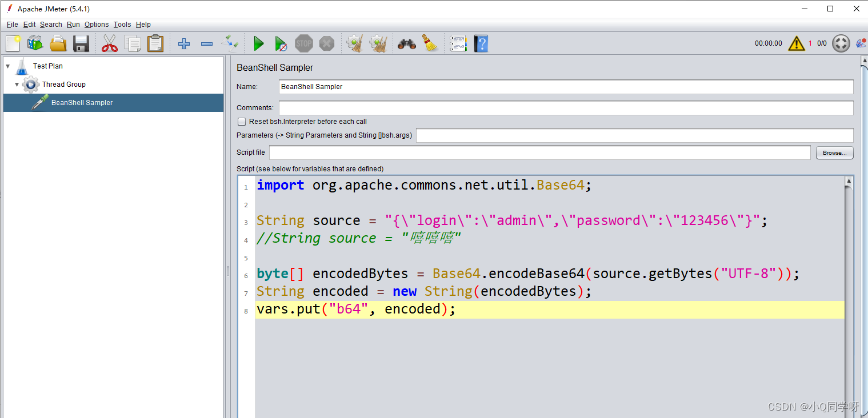Image resolution: width=868 pixels, height=418 pixels.
Task: Start the test with the green play icon
Action: [x=259, y=43]
